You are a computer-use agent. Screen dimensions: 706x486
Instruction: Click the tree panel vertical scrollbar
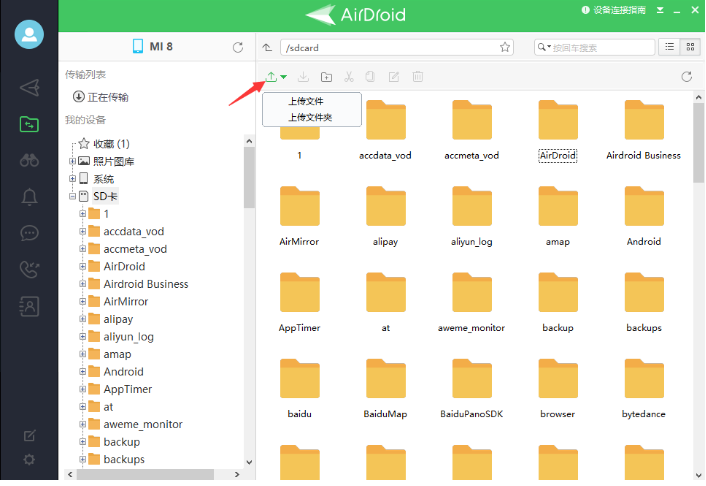pos(249,177)
